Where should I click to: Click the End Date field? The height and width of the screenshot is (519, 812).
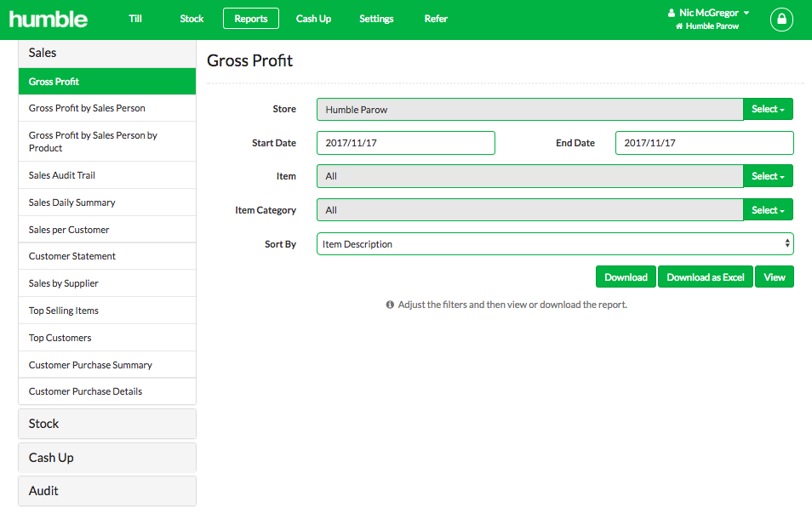point(704,143)
